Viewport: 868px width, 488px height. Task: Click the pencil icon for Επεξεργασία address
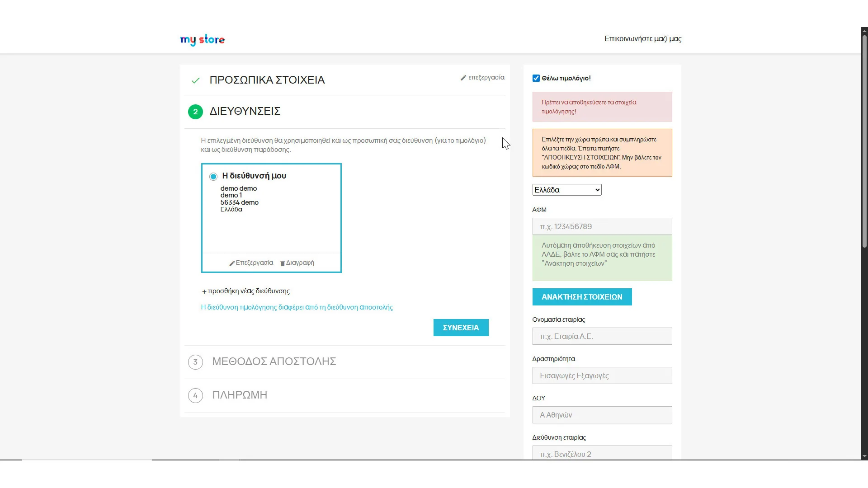coord(232,263)
